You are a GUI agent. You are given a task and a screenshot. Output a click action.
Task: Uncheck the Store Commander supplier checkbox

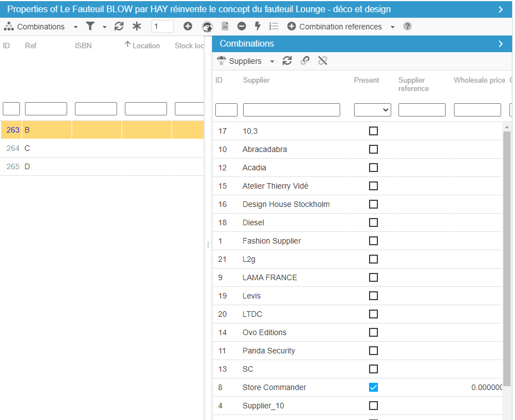[x=373, y=387]
